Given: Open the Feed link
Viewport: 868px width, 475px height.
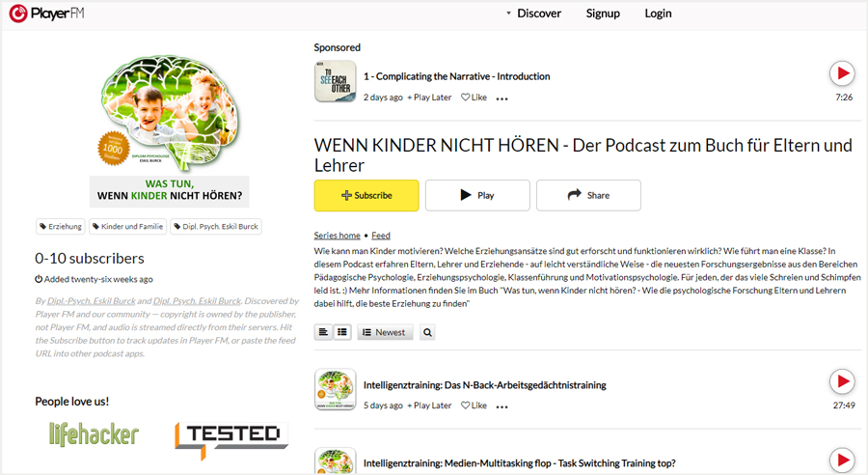Looking at the screenshot, I should click(x=381, y=236).
